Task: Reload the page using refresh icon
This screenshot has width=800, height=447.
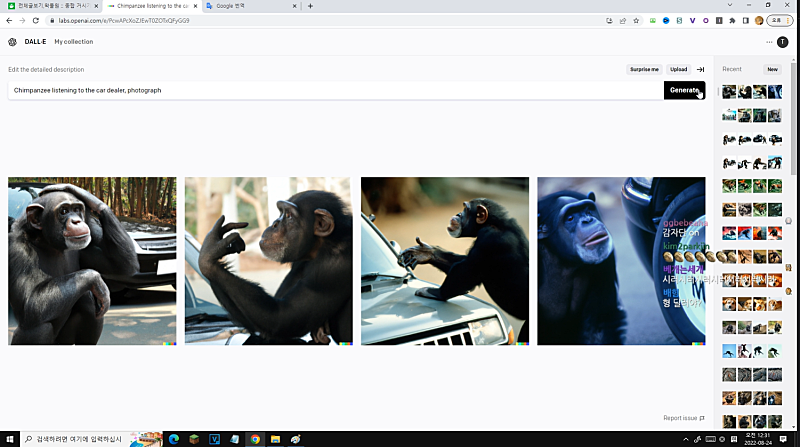Action: click(36, 20)
